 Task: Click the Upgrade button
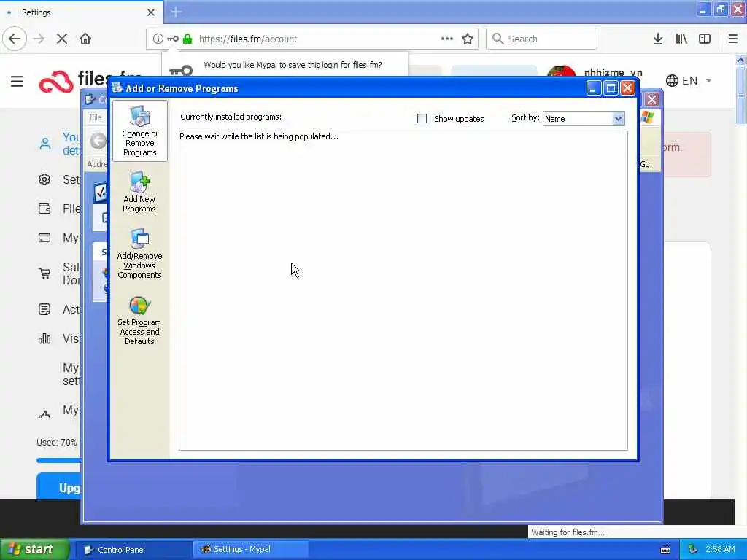pos(58,486)
